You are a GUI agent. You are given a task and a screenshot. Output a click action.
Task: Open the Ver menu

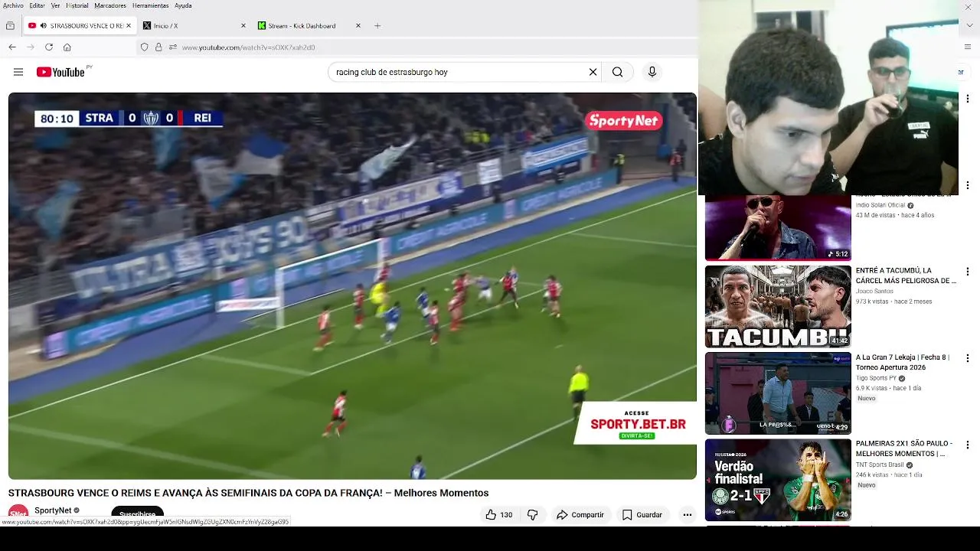55,5
